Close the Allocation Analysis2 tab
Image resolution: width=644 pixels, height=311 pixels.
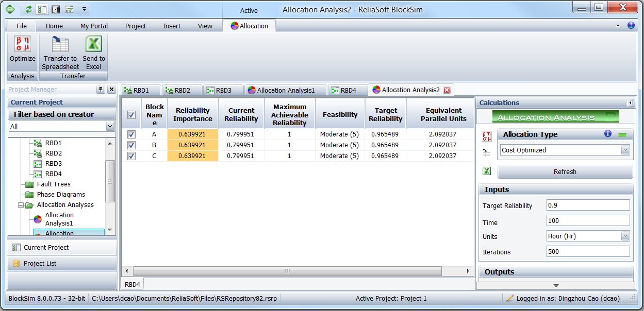447,90
